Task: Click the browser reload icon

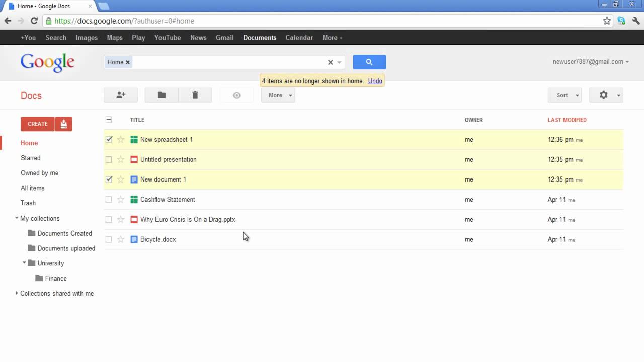Action: tap(34, 21)
